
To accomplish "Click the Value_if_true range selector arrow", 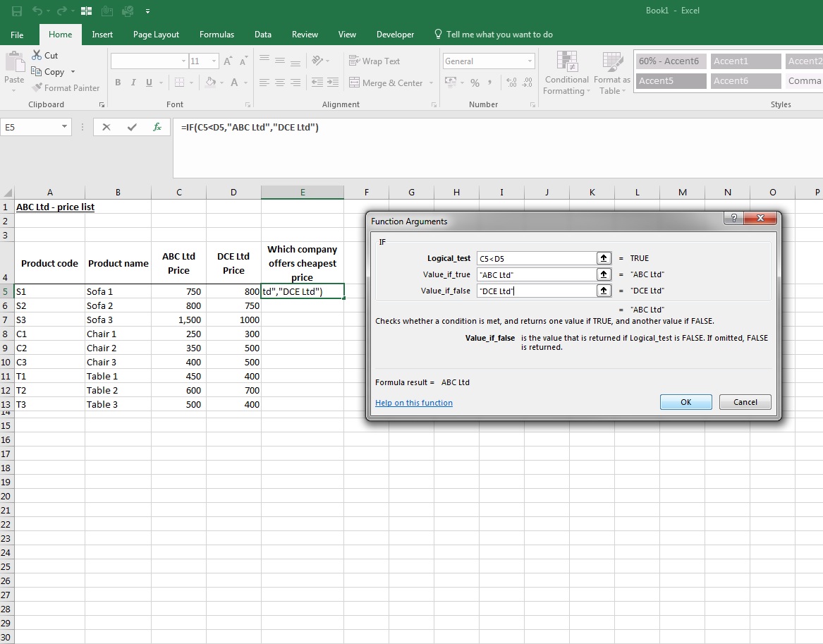I will (604, 274).
